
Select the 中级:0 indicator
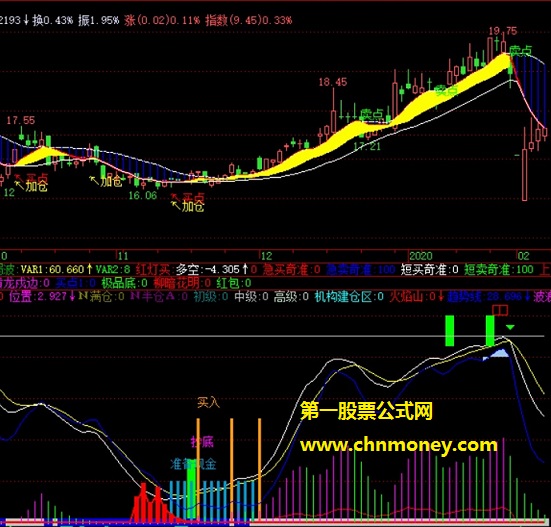tap(251, 297)
